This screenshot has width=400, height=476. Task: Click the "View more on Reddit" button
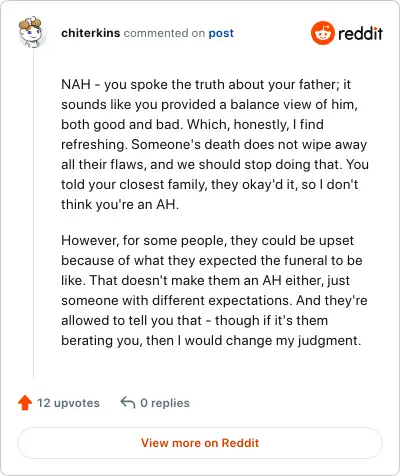coord(200,443)
